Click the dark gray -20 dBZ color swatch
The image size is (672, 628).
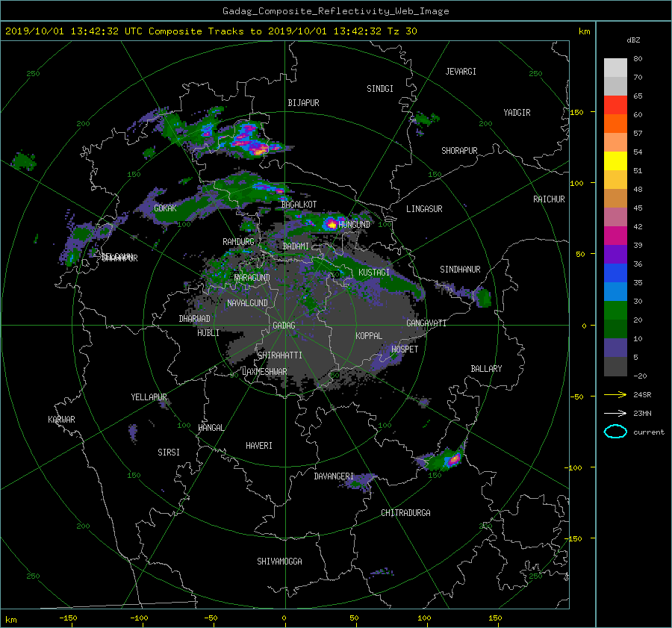tap(615, 367)
